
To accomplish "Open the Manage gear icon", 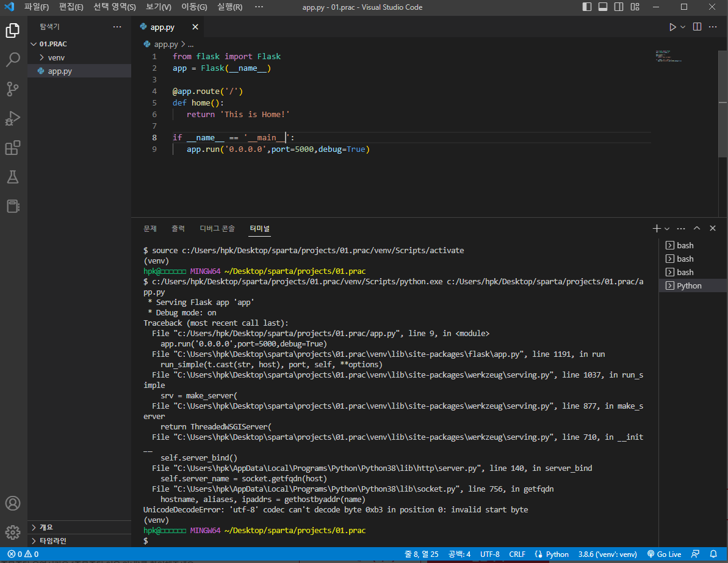I will click(x=13, y=533).
